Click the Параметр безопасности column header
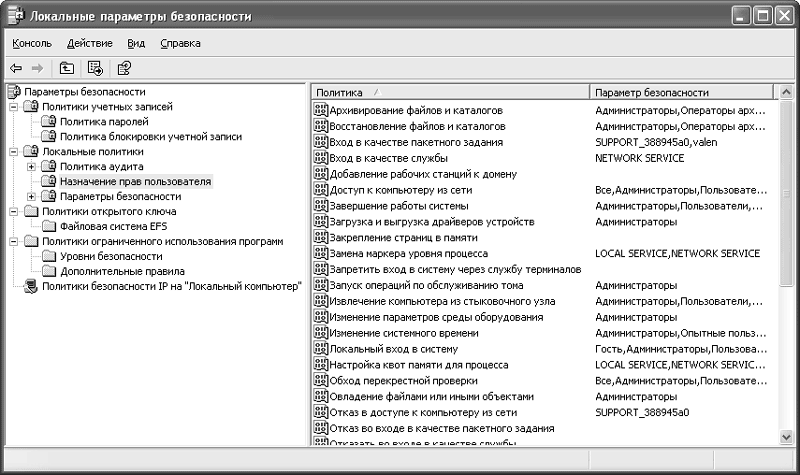This screenshot has width=800, height=475. coord(682,92)
